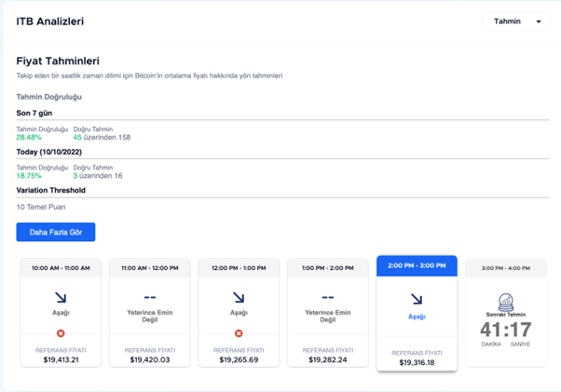Image resolution: width=561 pixels, height=392 pixels.
Task: Select the 3:00 PM - 4:00 PM time header
Action: [x=505, y=267]
